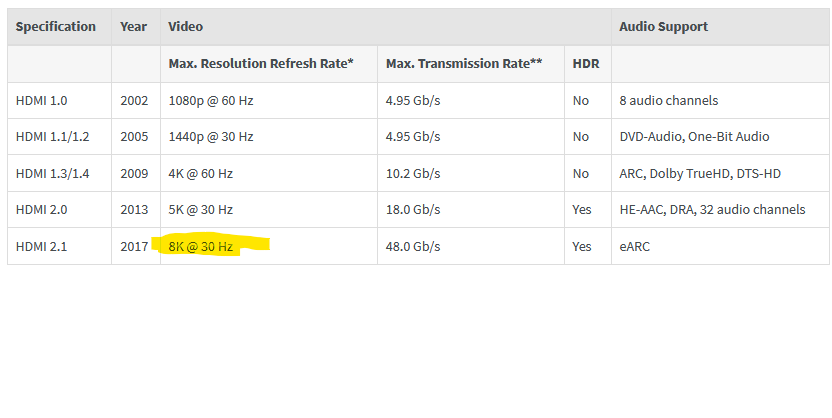832x418 pixels.
Task: Click the 1080p @ 60 Hz cell
Action: pyautogui.click(x=211, y=101)
